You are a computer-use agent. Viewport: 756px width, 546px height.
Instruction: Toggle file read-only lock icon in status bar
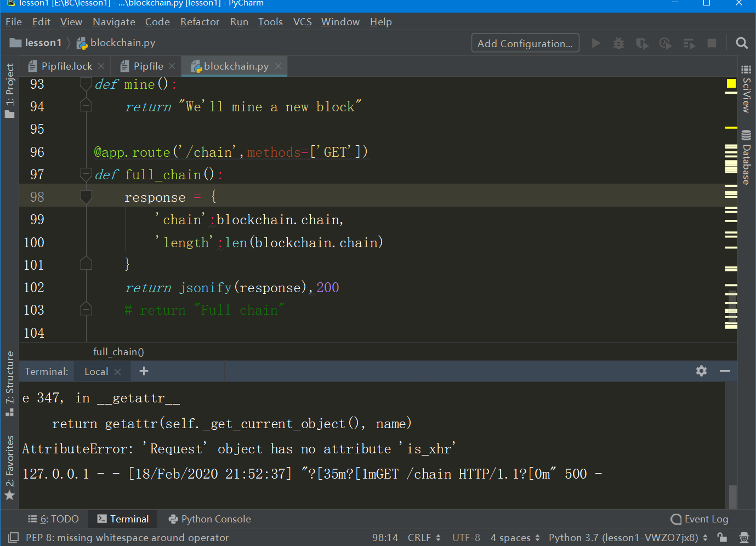pyautogui.click(x=723, y=537)
